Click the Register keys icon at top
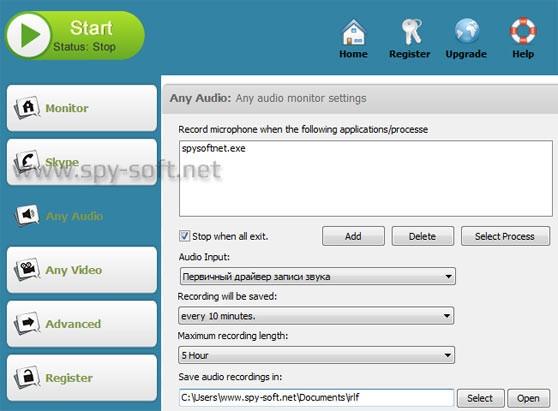Screen dimensions: 558x411 pyautogui.click(x=411, y=32)
